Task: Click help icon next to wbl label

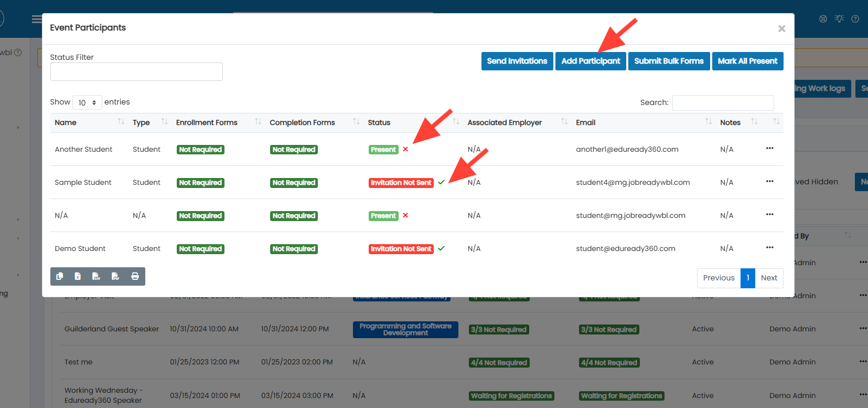Action: click(x=18, y=53)
